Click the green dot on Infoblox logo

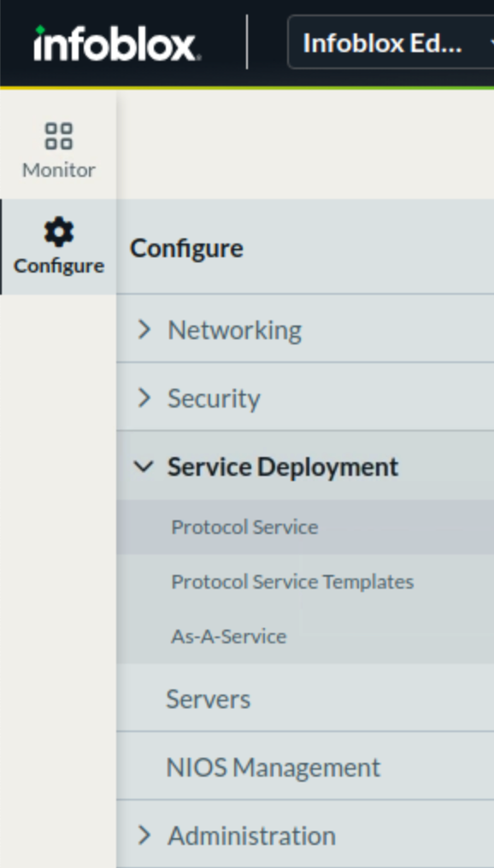click(40, 29)
